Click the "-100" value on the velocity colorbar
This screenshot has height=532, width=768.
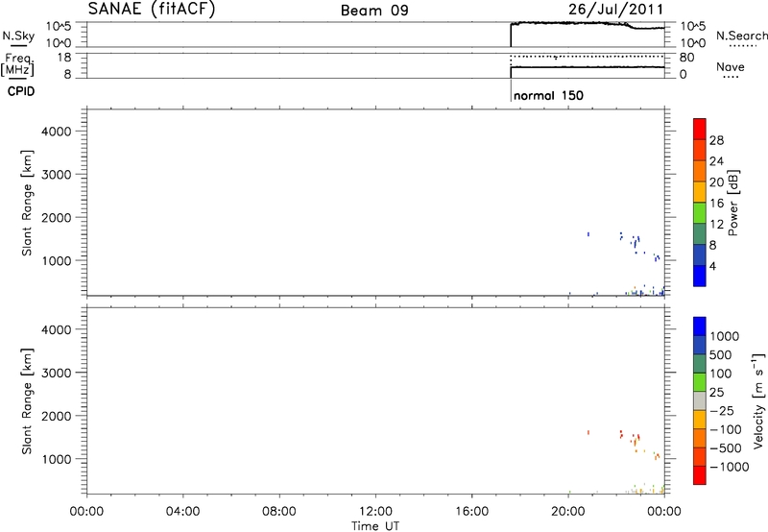(726, 429)
